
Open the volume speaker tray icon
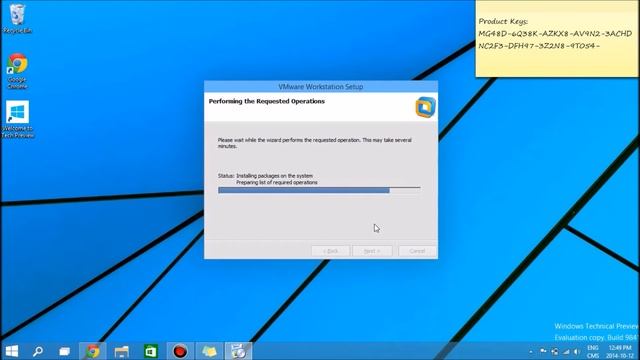(576, 351)
